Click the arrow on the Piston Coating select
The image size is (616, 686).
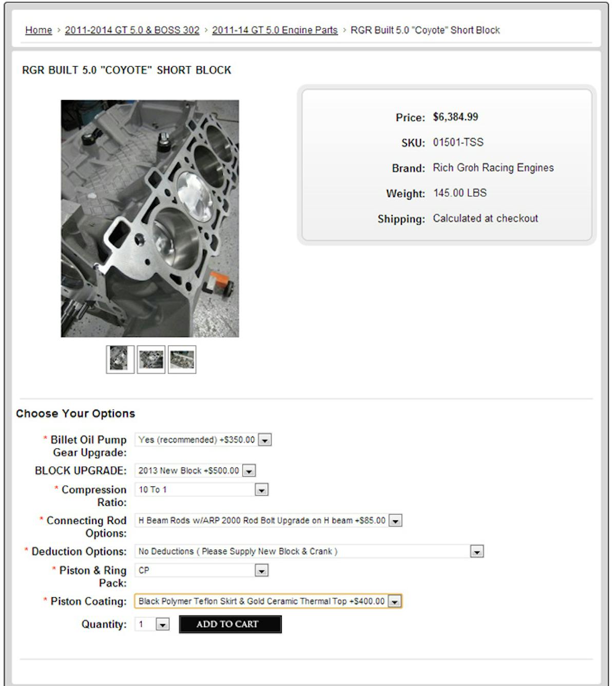(394, 601)
